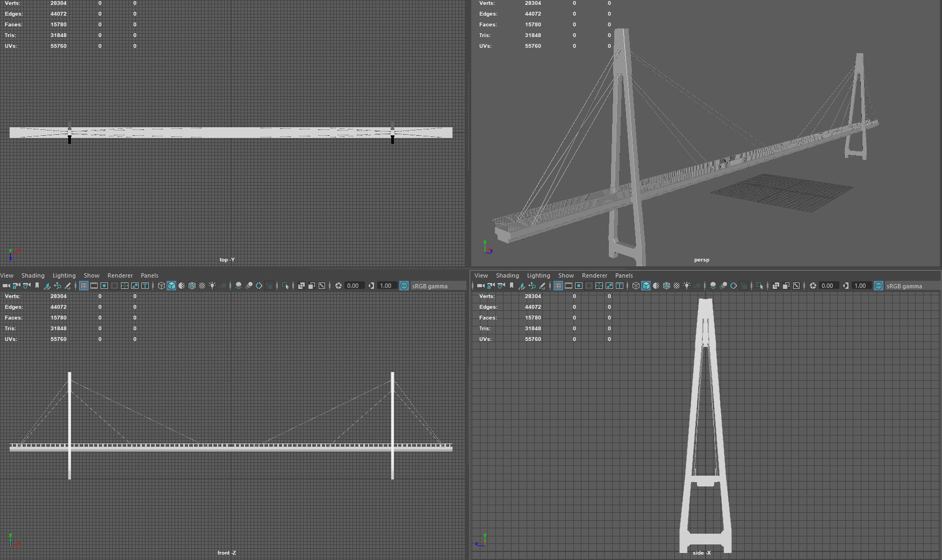Screen dimensions: 942x560
Task: Open sRGB gamma dropdown in side view panel
Action: pyautogui.click(x=913, y=286)
